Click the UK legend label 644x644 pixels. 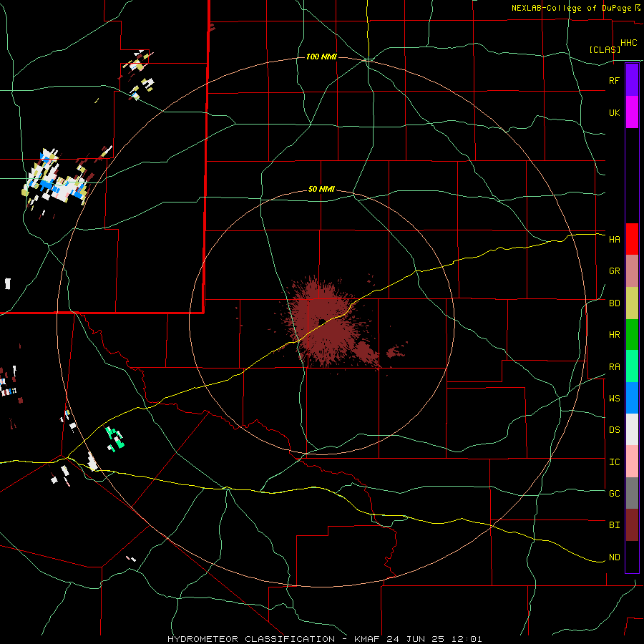[614, 112]
